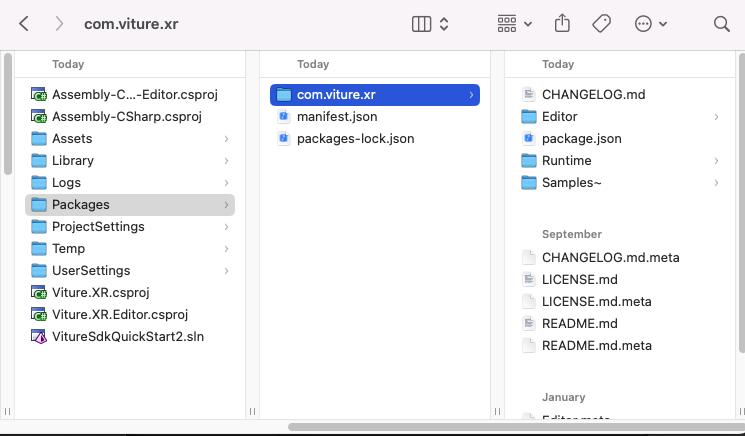Select Viture.XR.csproj file icon
The image size is (745, 436).
(x=39, y=293)
